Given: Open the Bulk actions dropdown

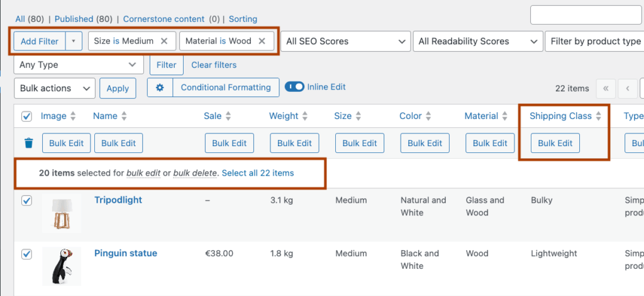Looking at the screenshot, I should point(55,88).
